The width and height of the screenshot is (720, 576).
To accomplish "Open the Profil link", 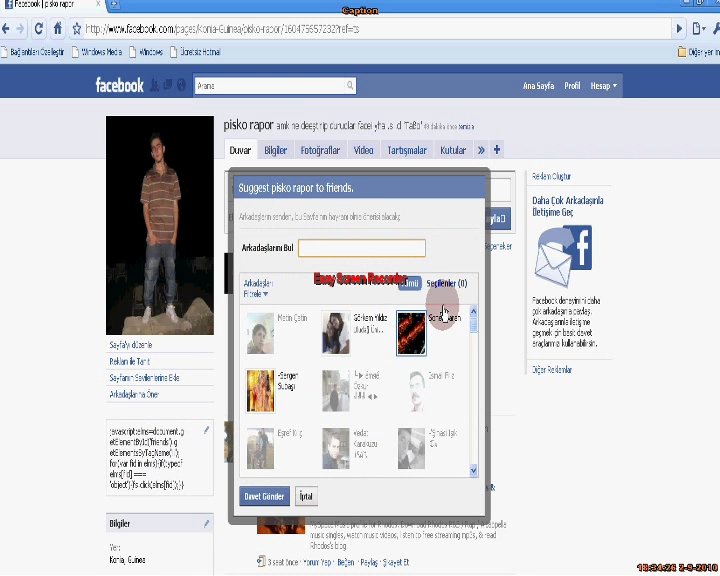I will [572, 86].
